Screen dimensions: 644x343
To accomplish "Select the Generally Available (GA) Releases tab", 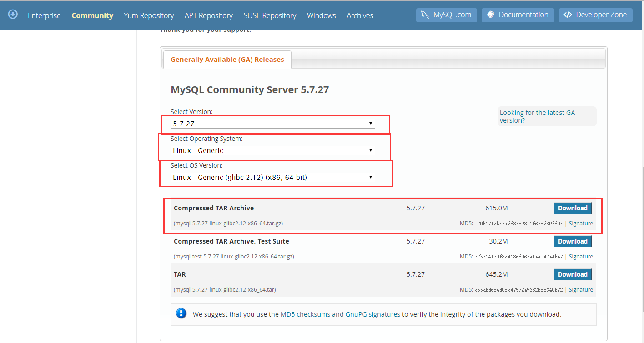I will (x=227, y=60).
